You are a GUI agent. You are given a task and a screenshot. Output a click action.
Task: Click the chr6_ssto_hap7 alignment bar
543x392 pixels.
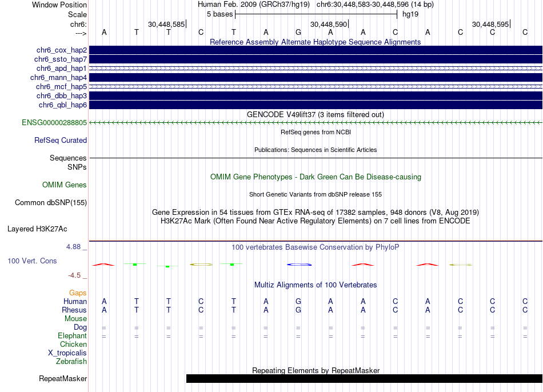[316, 59]
